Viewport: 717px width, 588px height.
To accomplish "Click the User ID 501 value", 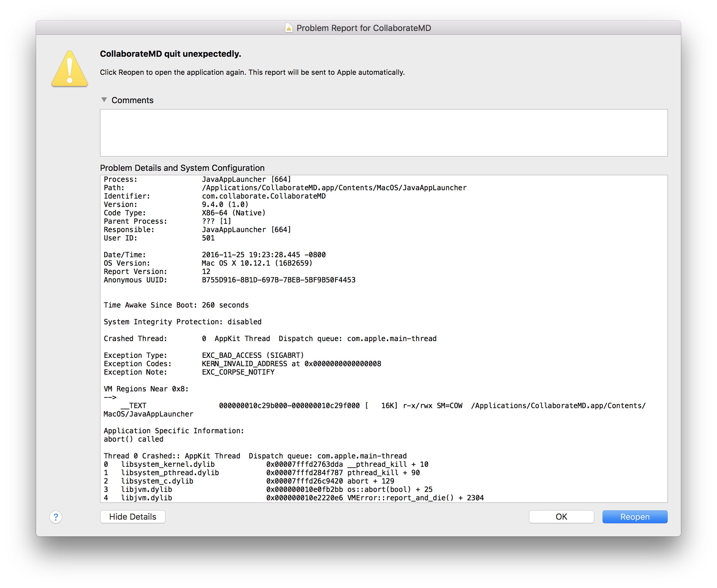I will 208,238.
